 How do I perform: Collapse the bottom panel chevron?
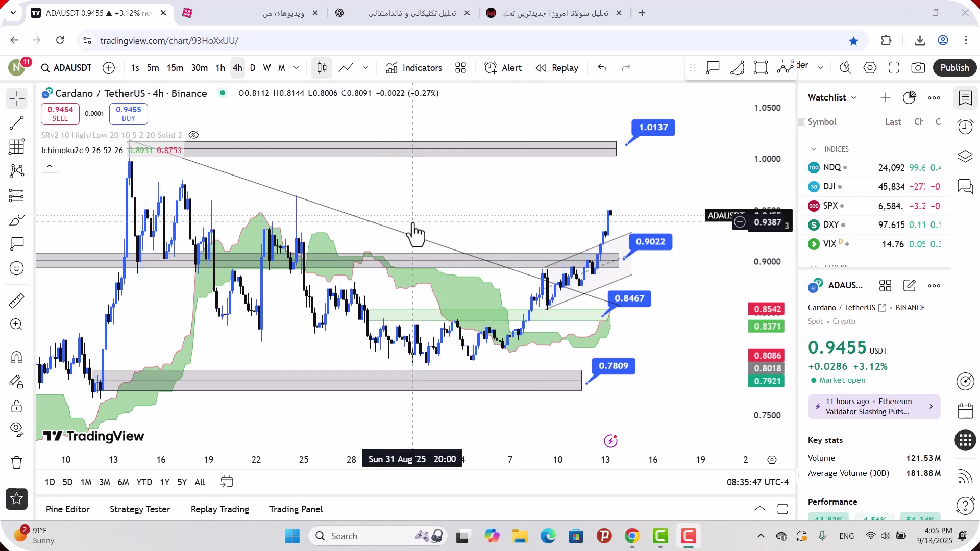[x=760, y=509]
